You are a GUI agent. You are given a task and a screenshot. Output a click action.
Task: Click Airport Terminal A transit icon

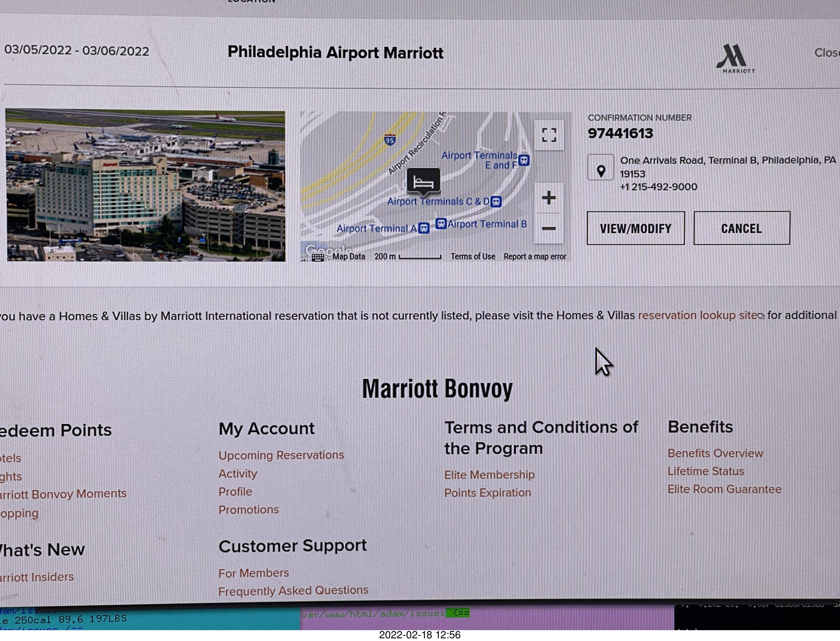tap(424, 228)
